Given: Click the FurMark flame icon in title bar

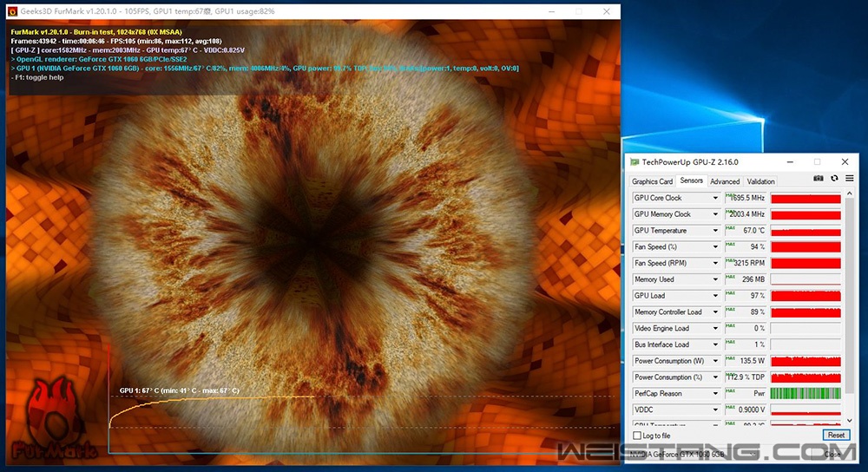Looking at the screenshot, I should click(x=12, y=11).
